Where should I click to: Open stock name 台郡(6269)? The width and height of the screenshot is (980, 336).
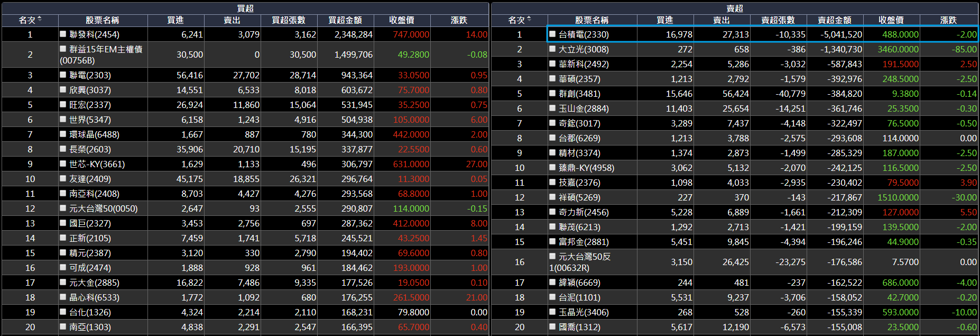(579, 138)
